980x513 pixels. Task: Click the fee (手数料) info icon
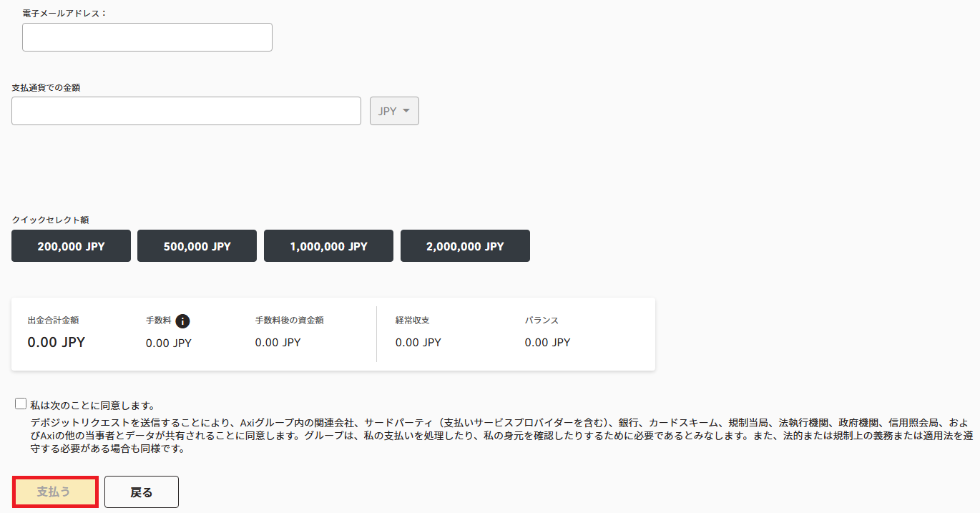182,321
